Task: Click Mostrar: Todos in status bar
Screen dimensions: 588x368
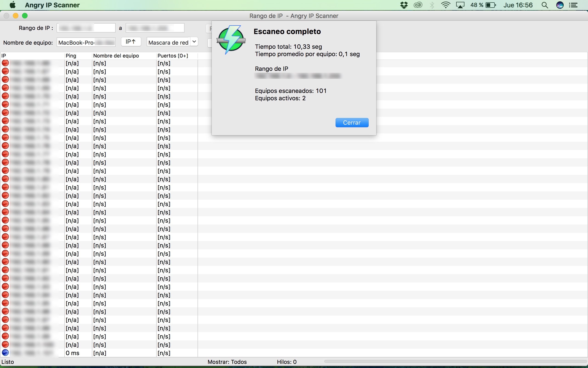Action: pos(227,362)
